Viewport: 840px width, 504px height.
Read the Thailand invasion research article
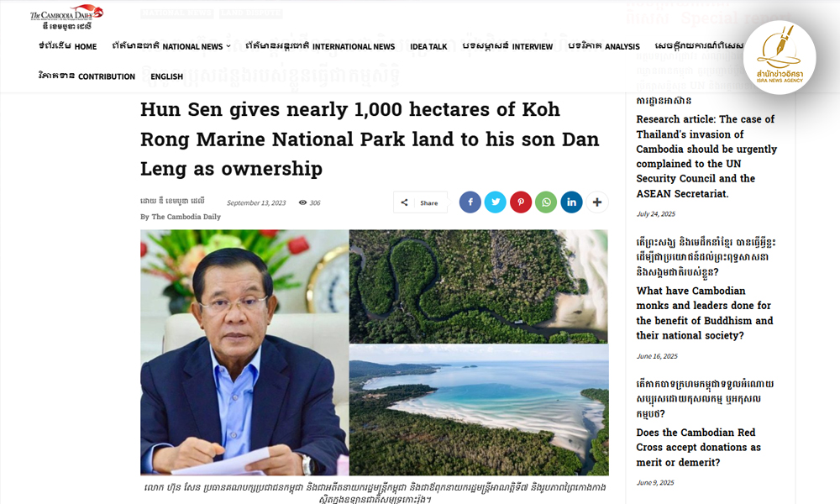tap(706, 156)
